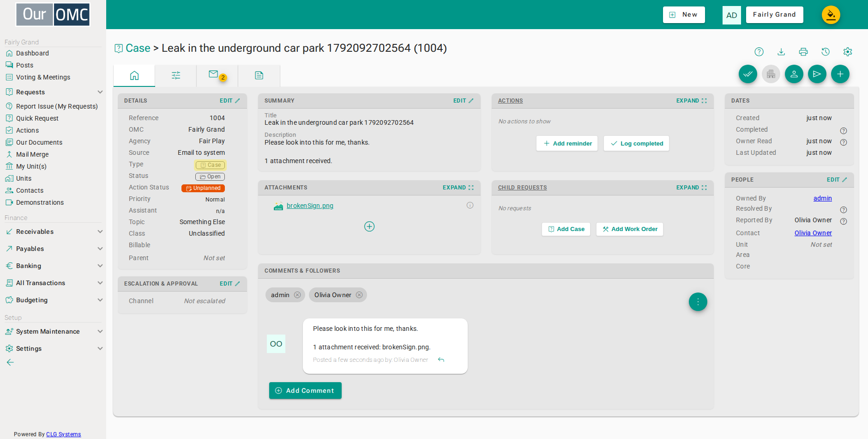Click the double-check complete round button
Screen dimensions: 868x439
pos(748,74)
